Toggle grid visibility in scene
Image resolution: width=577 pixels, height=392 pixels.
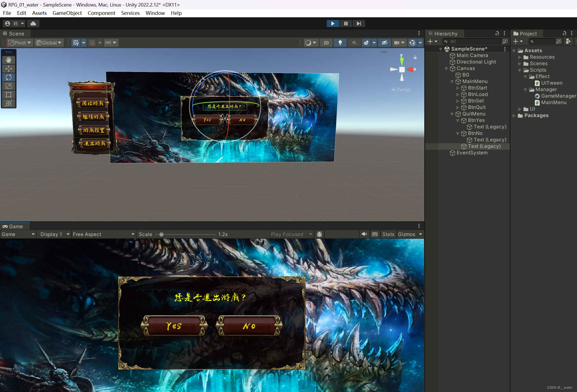click(x=76, y=43)
